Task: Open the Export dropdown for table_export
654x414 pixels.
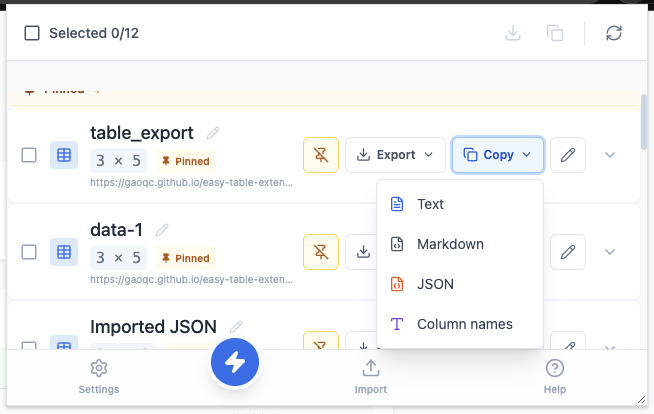Action: coord(395,155)
